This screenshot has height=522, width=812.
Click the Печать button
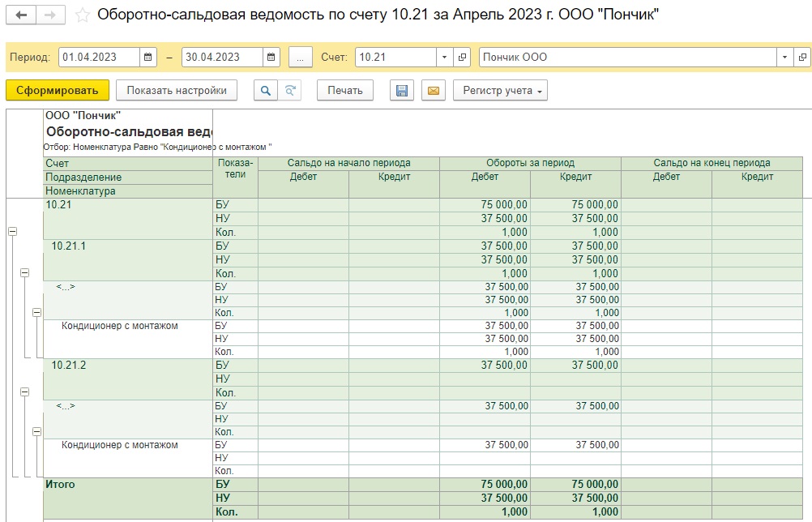345,91
